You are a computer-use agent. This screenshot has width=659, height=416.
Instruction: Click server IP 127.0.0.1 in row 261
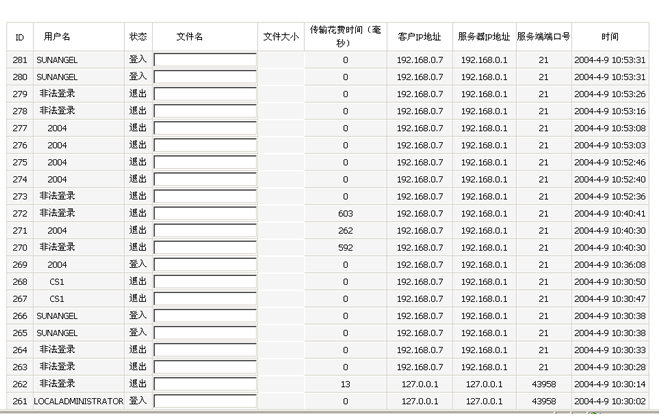point(484,401)
